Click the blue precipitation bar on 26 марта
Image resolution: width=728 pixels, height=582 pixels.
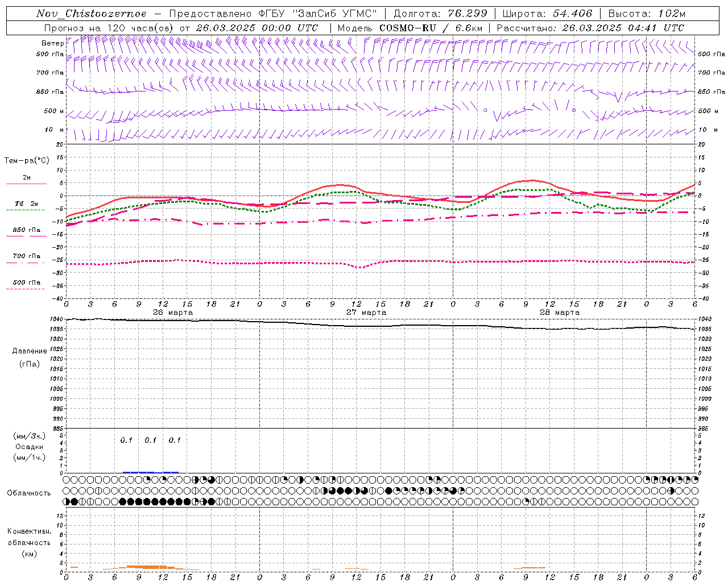tap(139, 472)
